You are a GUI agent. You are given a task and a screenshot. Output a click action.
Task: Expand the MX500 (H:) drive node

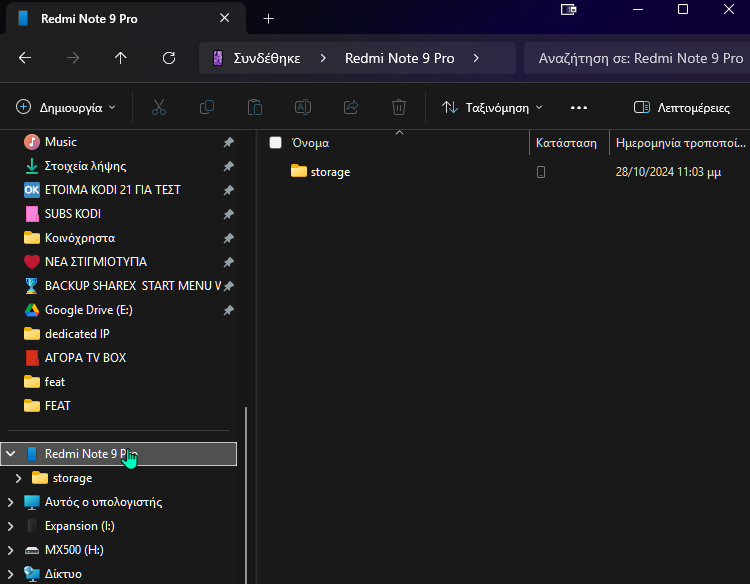11,550
